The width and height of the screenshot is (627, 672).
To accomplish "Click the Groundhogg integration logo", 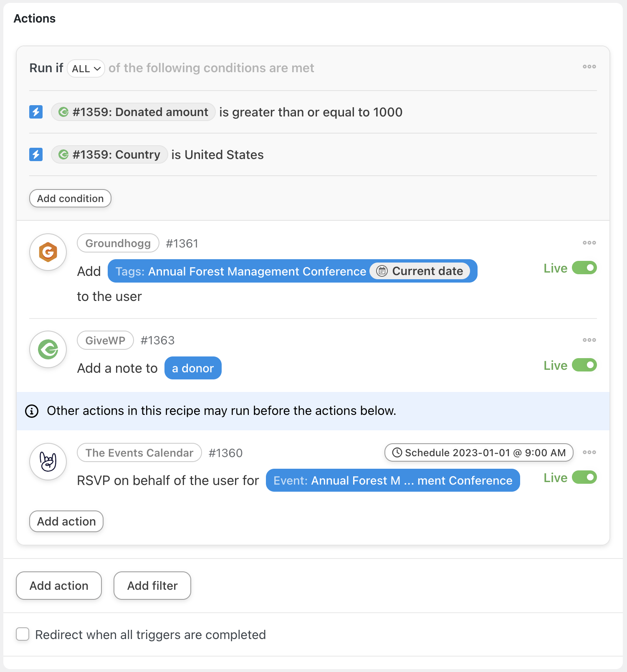I will coord(48,252).
